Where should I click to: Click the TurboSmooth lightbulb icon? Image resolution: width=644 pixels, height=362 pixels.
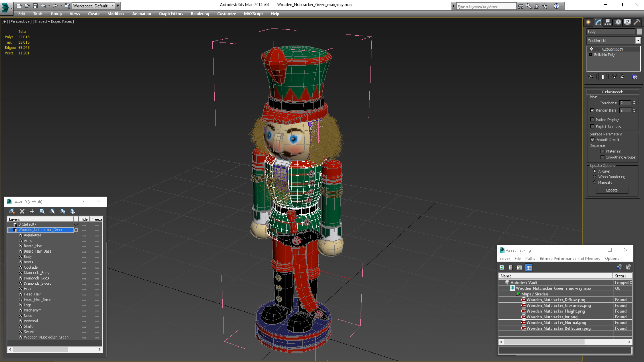coord(591,49)
